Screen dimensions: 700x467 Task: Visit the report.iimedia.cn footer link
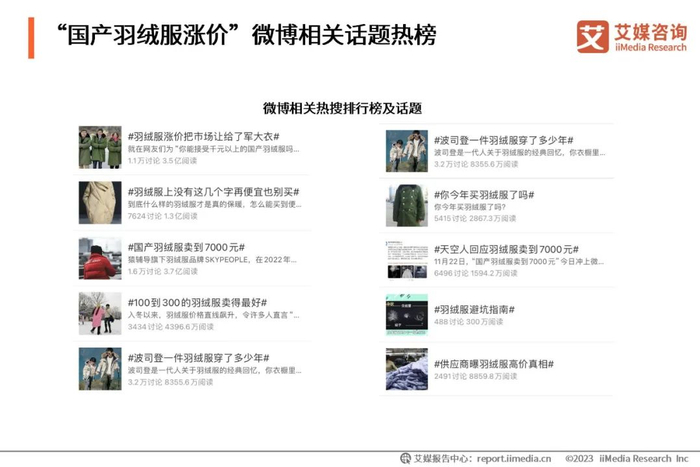coord(514,459)
